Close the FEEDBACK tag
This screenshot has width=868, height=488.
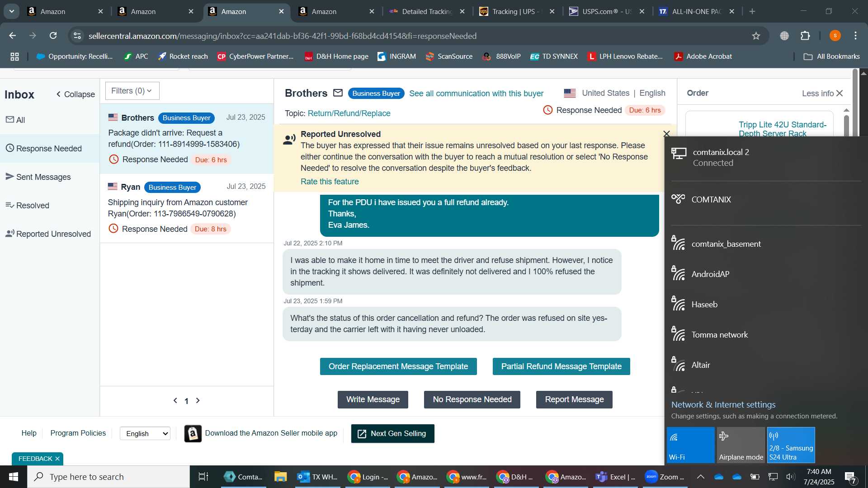[x=57, y=459]
